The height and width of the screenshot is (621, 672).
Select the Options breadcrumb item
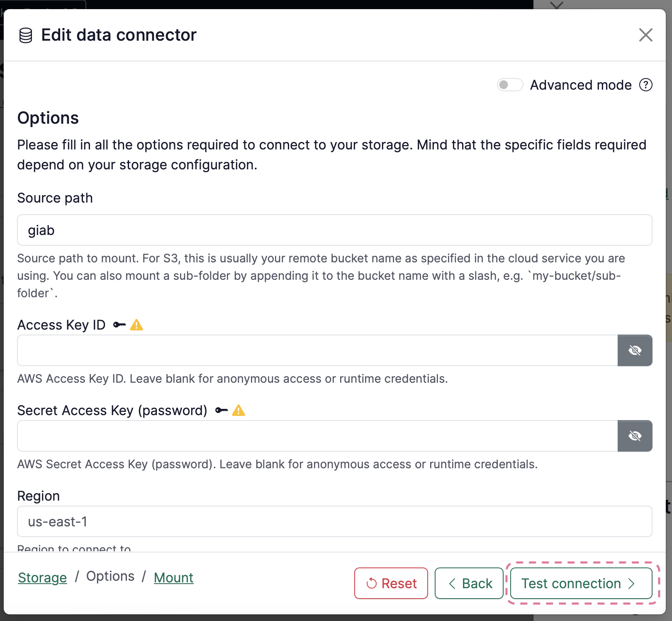tap(110, 576)
